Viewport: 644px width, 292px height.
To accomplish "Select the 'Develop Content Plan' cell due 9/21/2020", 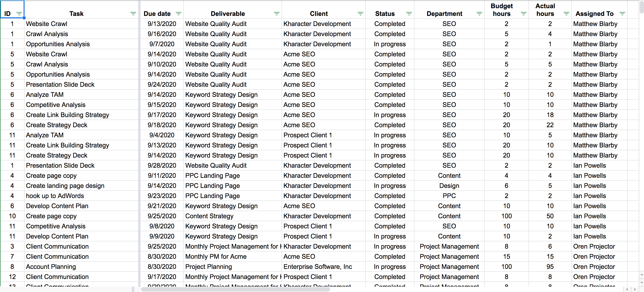I will click(x=81, y=206).
